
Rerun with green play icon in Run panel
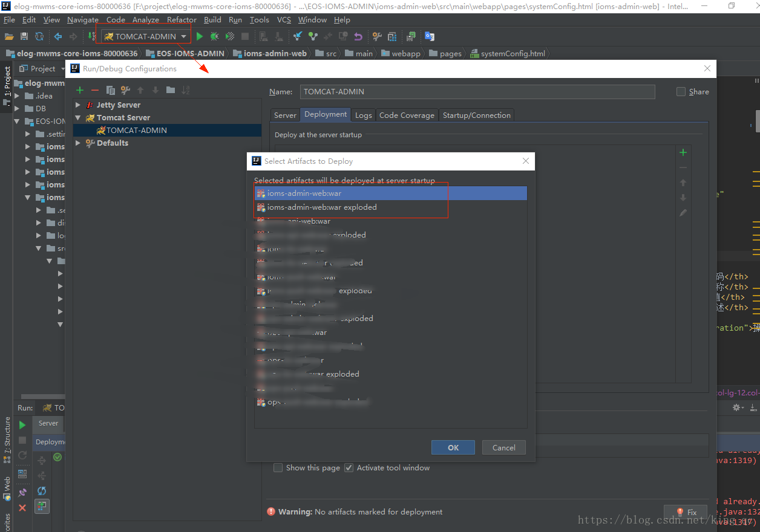(x=22, y=425)
